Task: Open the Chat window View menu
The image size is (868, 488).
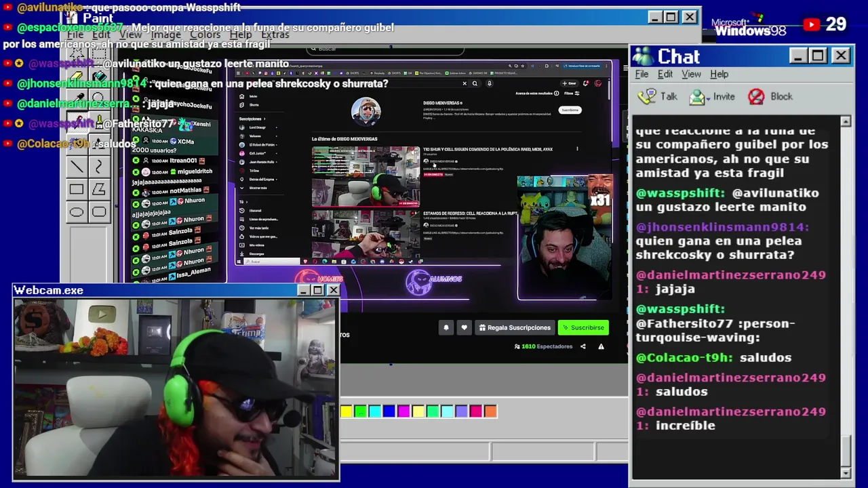Action: [691, 74]
